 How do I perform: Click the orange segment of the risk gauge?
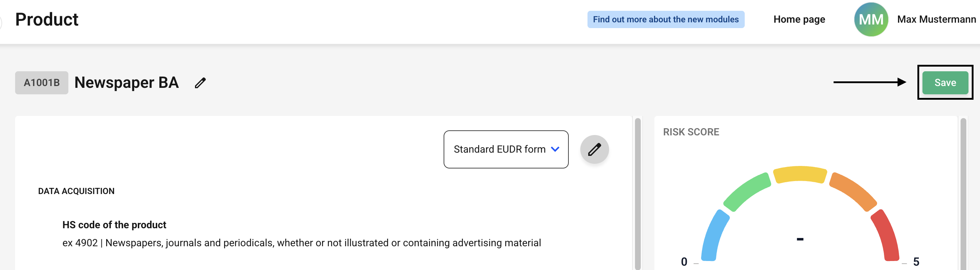click(x=853, y=191)
